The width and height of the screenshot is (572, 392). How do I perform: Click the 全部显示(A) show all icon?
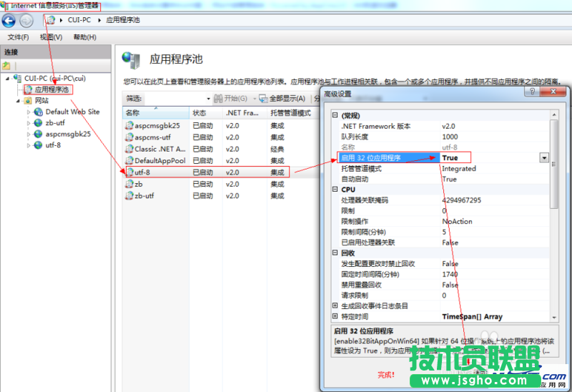point(263,98)
